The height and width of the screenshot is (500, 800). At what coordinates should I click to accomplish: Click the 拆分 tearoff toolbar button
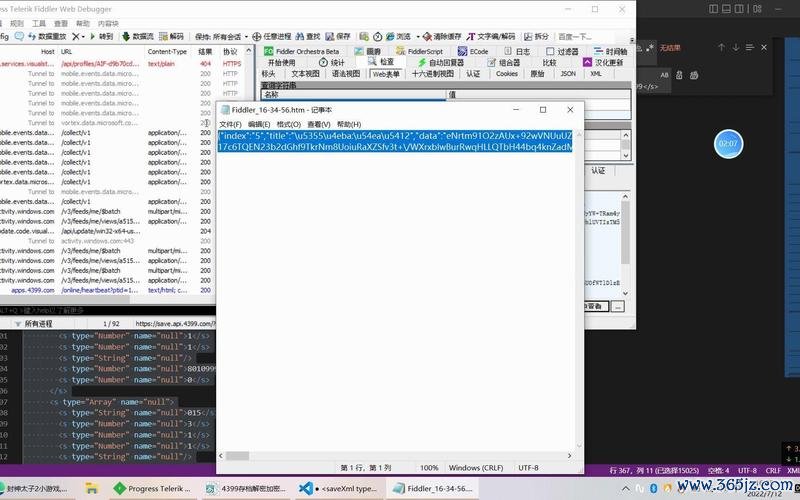coord(537,36)
